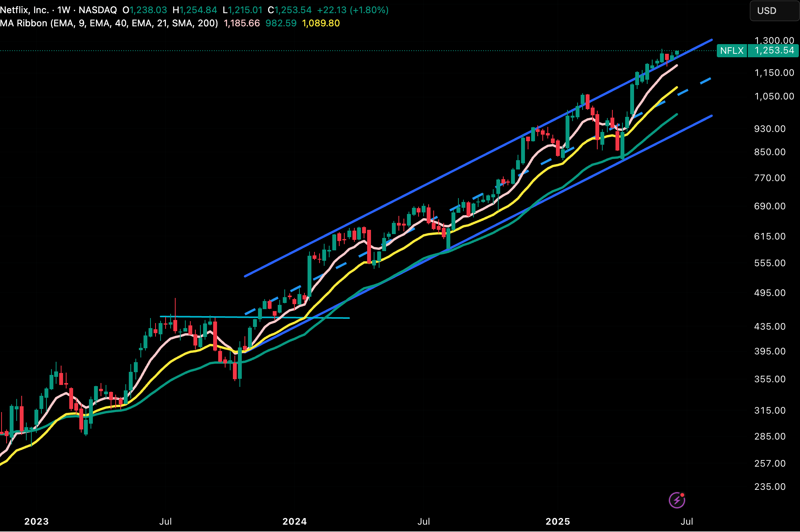Click the EMA 9 value 1,185.66

pos(242,23)
